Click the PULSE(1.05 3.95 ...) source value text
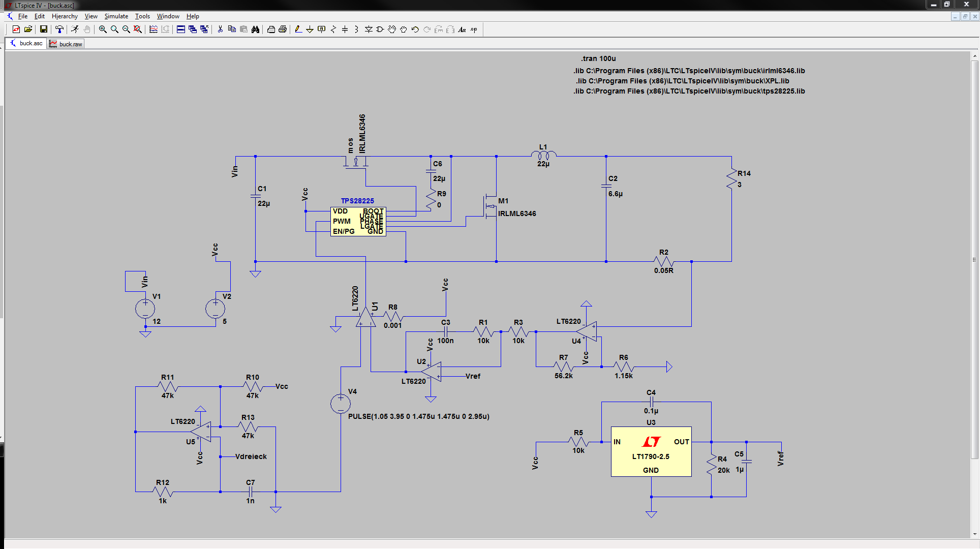Screen dimensions: 980x549 [x=419, y=416]
